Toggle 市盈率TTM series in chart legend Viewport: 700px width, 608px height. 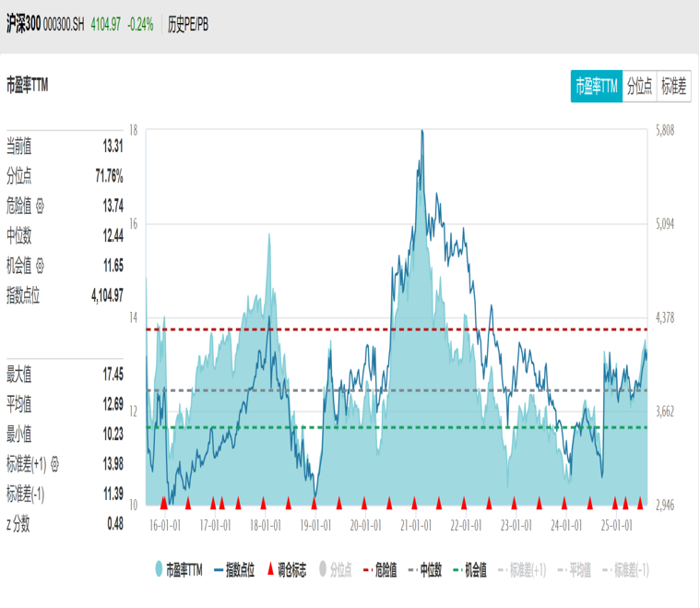[179, 570]
